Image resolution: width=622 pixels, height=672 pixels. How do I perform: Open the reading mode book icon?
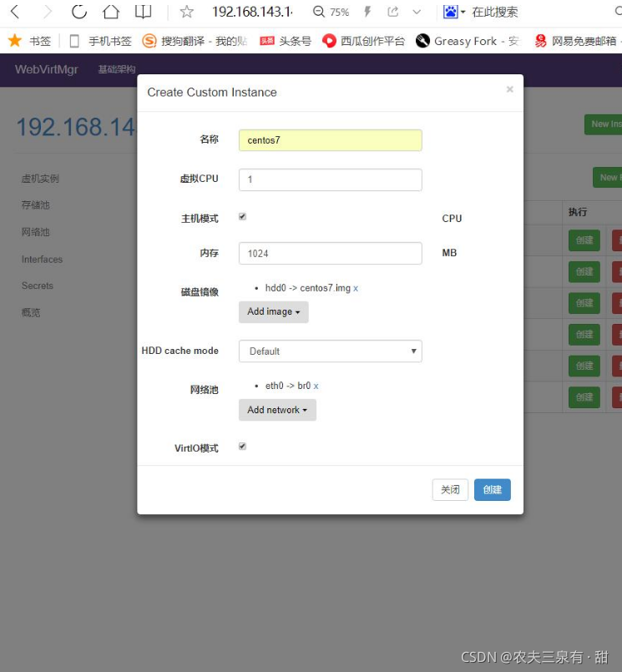pos(143,12)
